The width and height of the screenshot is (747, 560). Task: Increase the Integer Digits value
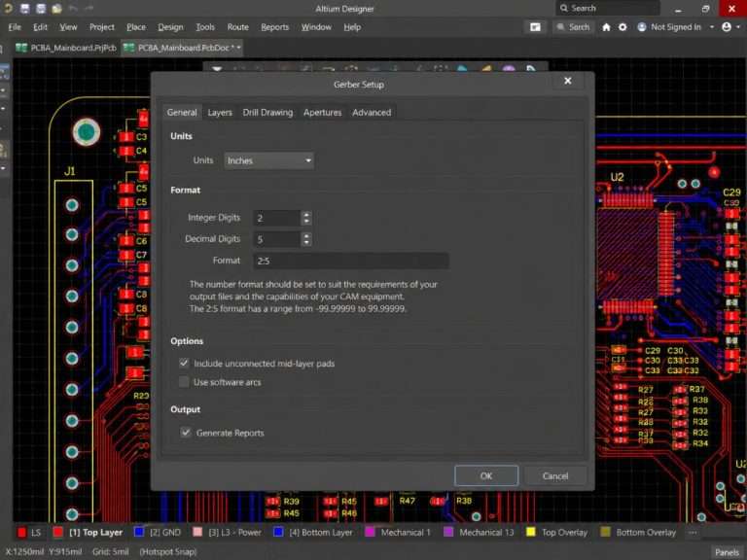click(x=306, y=214)
